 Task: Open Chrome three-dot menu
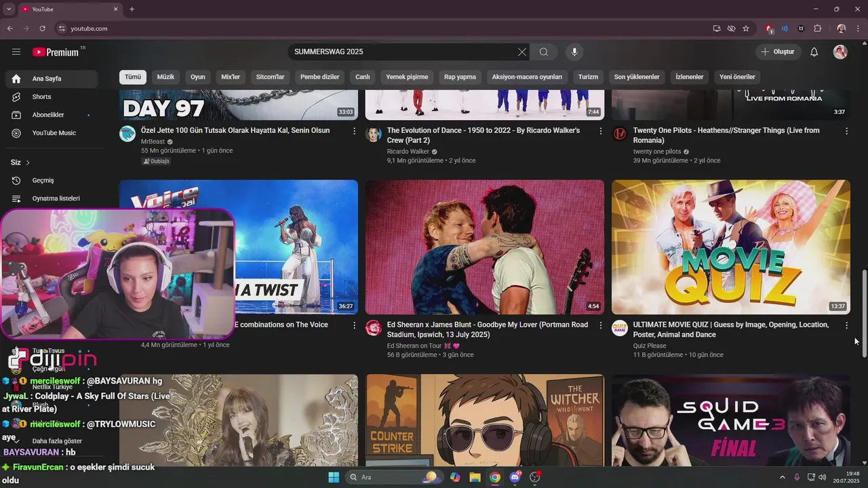tap(858, 28)
